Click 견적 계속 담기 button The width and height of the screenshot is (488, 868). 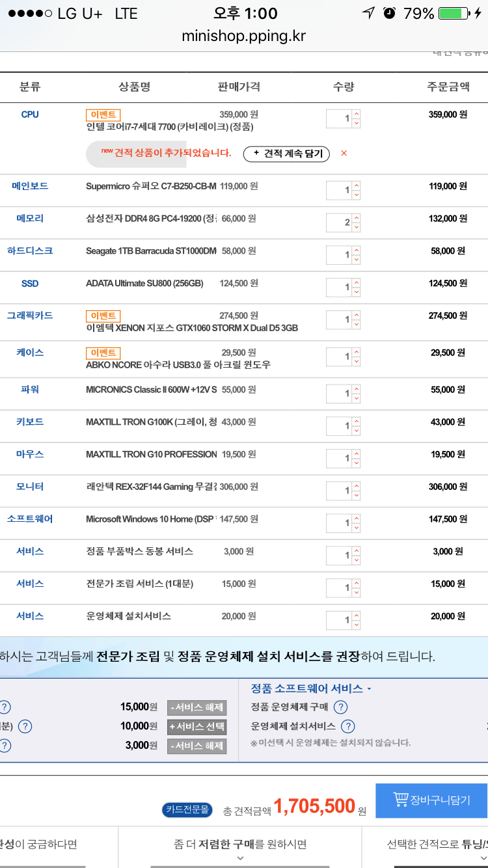coord(286,154)
